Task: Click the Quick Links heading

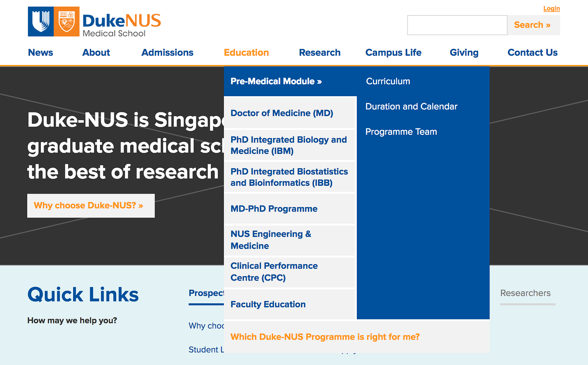Action: tap(83, 294)
